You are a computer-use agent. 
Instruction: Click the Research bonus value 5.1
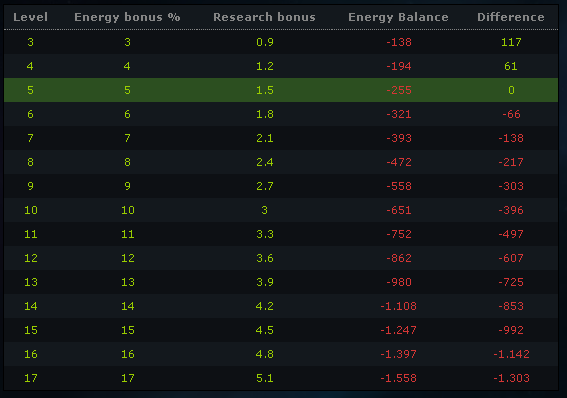click(x=265, y=378)
